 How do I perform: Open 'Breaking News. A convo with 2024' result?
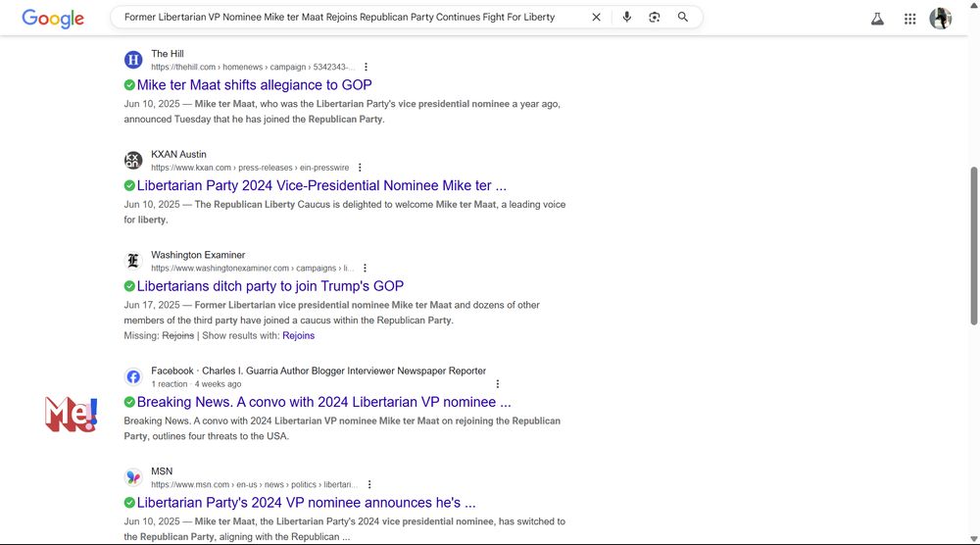click(323, 402)
